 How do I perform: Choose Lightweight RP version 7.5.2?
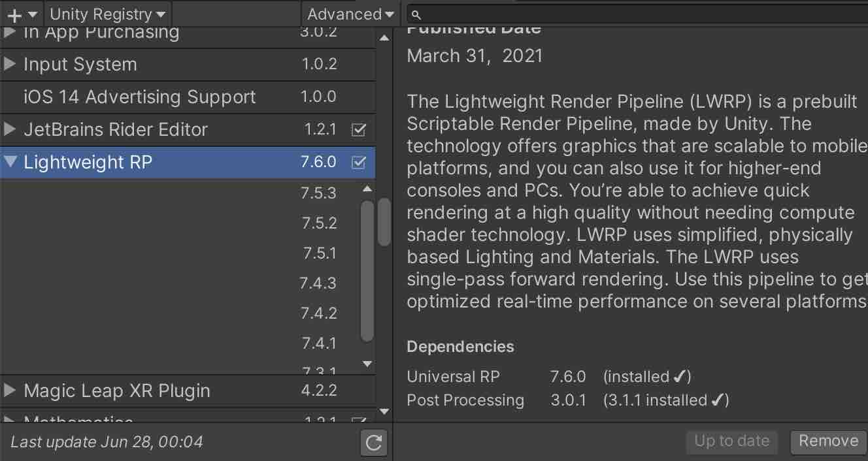click(319, 223)
